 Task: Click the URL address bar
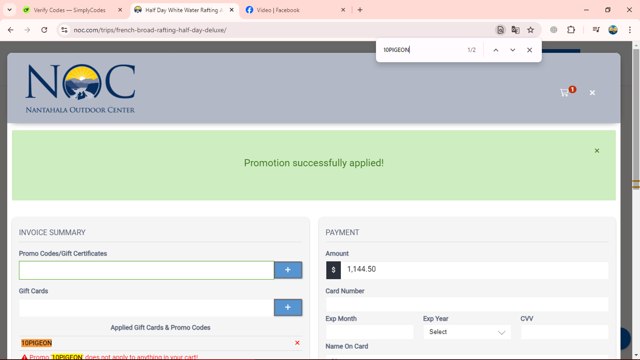click(278, 30)
